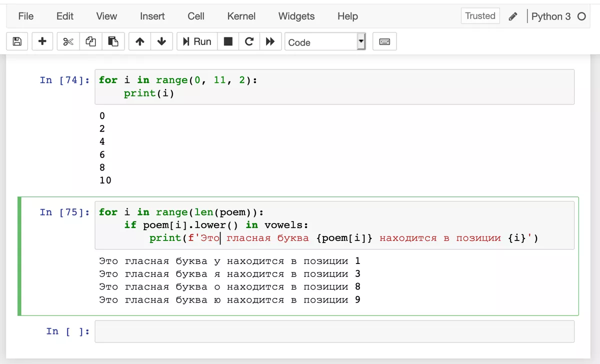Open the Kernel menu

[x=241, y=16]
